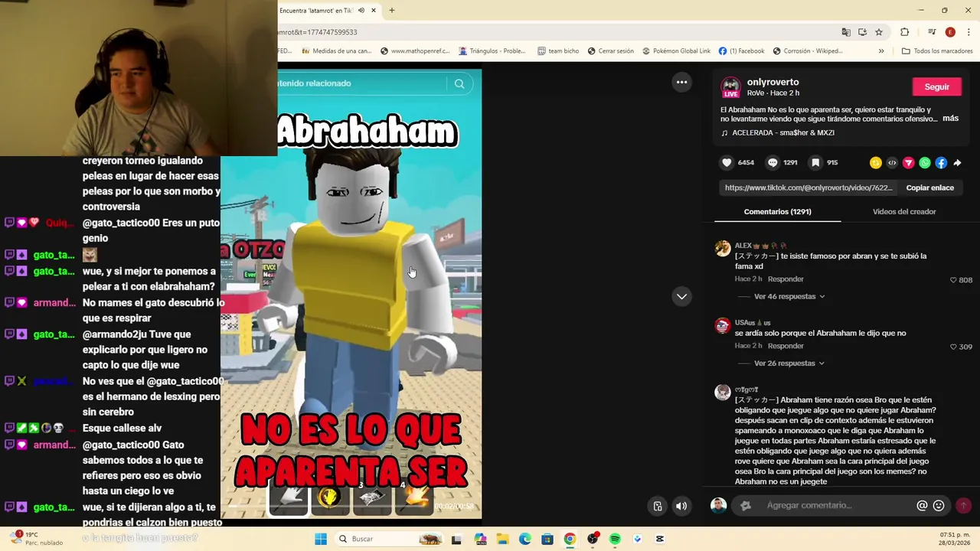Open Spotify from the taskbar
The height and width of the screenshot is (551, 980).
[615, 539]
